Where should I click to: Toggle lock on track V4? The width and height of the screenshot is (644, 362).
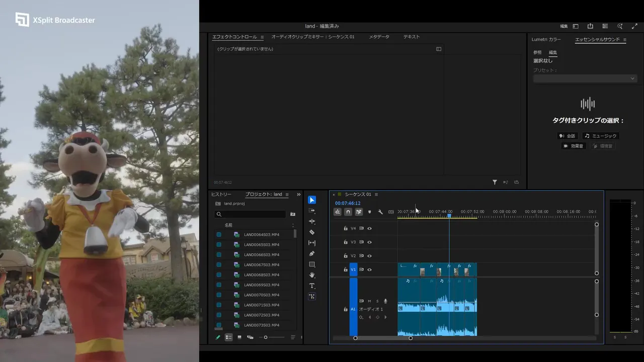click(346, 228)
